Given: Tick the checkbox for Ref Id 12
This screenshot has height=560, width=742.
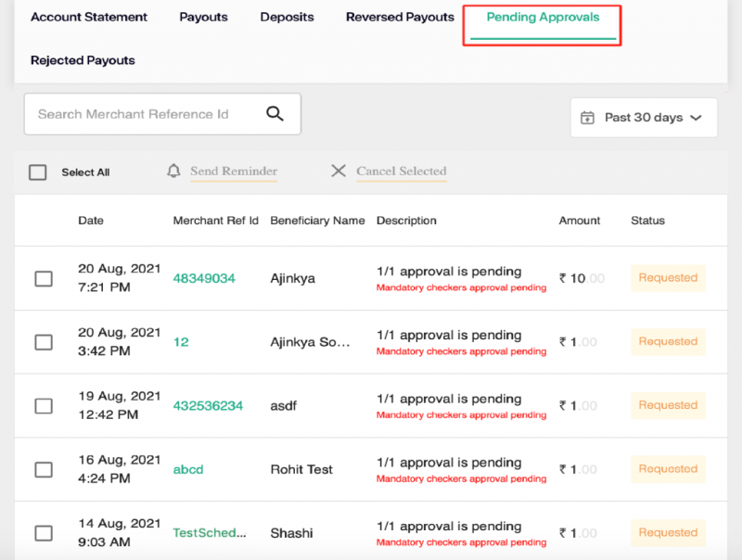Looking at the screenshot, I should tap(44, 342).
